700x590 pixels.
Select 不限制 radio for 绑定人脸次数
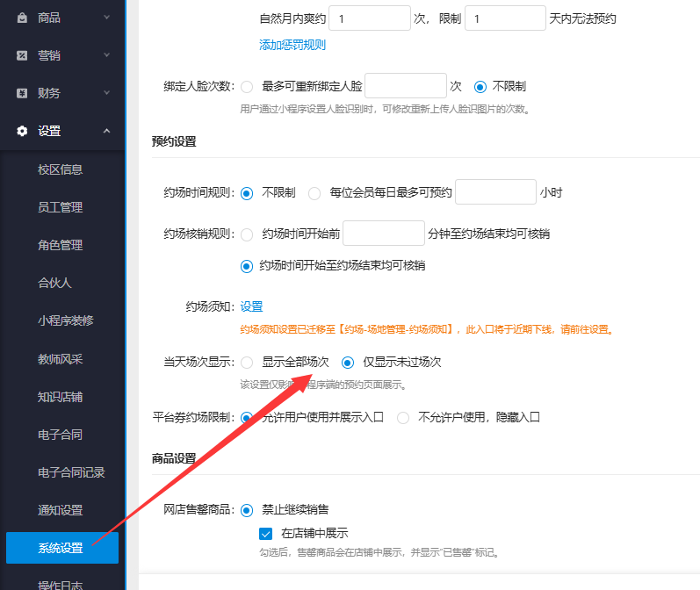480,87
